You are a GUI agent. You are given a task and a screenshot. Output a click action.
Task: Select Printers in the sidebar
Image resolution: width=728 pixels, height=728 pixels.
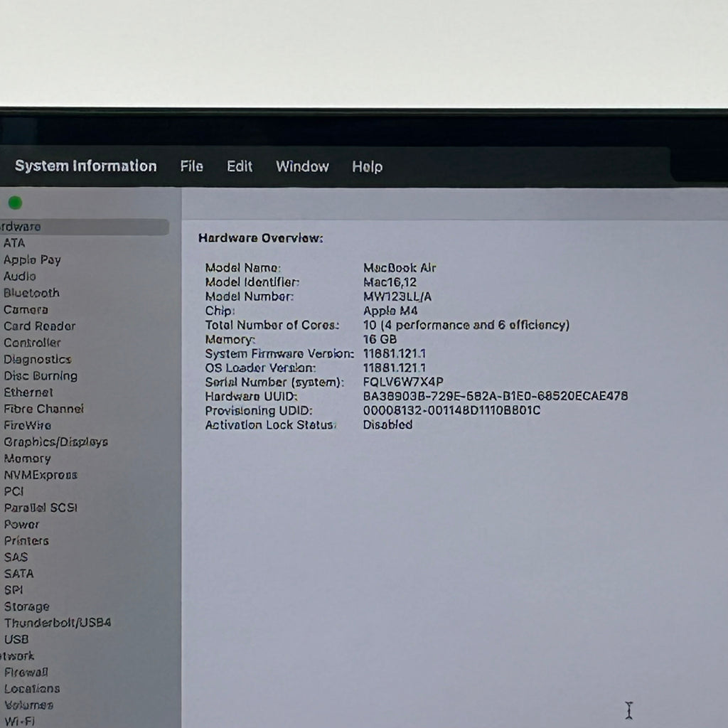click(26, 541)
